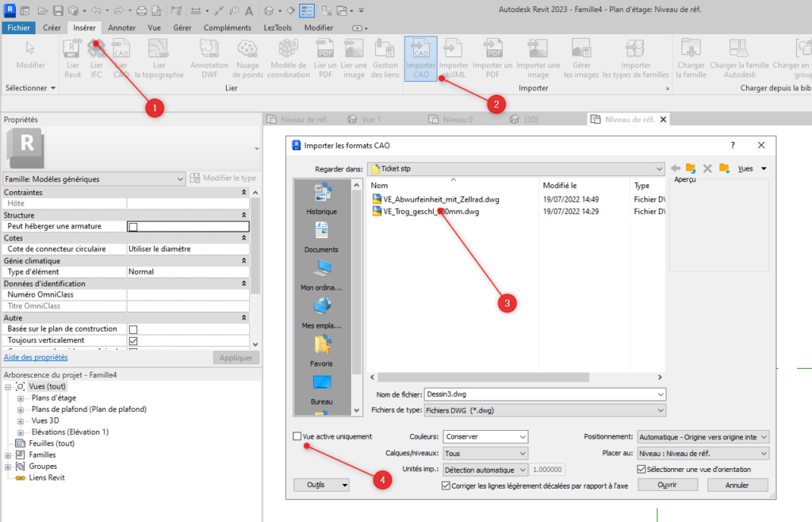Select the Lier IFC tool
This screenshot has width=812, height=522.
pos(97,59)
